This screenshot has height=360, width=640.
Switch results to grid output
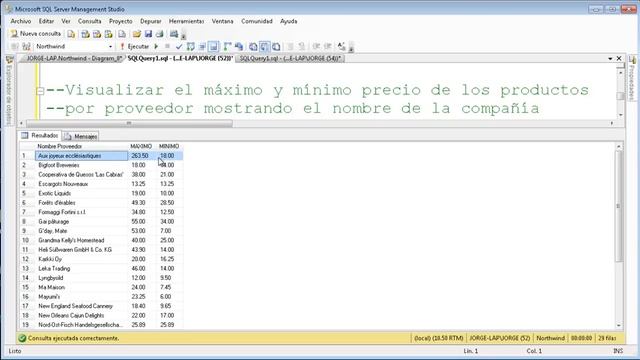(x=264, y=47)
